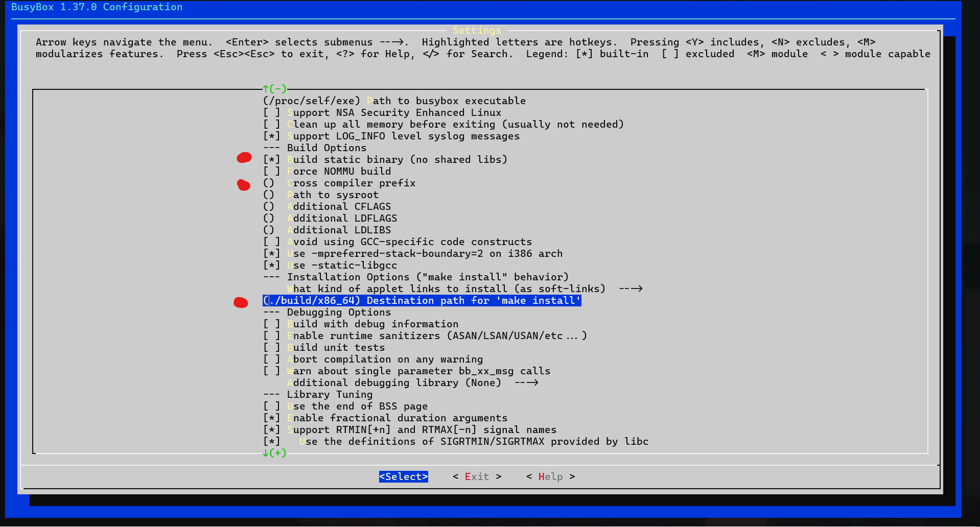Select Path to sysroot entry
The height and width of the screenshot is (527, 980).
coord(332,195)
